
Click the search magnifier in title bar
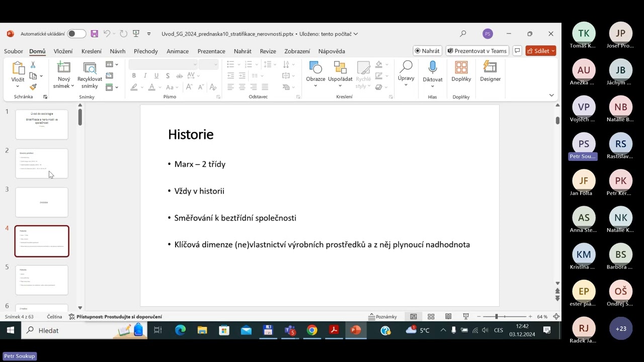(x=463, y=34)
